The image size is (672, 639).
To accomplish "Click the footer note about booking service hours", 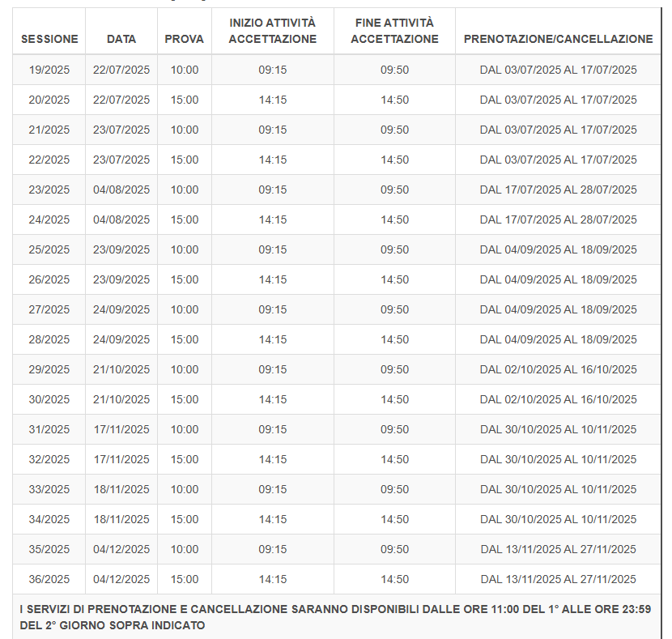I will tap(336, 616).
